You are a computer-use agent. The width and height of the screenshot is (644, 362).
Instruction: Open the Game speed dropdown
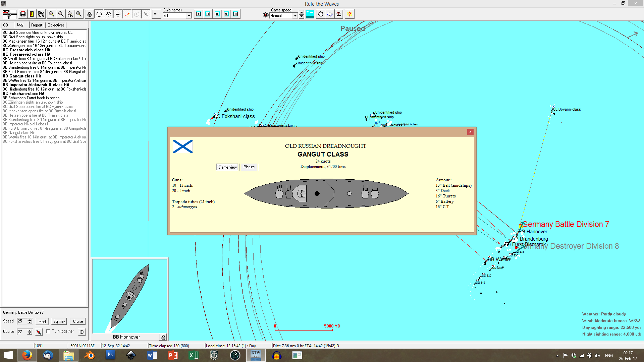[295, 16]
